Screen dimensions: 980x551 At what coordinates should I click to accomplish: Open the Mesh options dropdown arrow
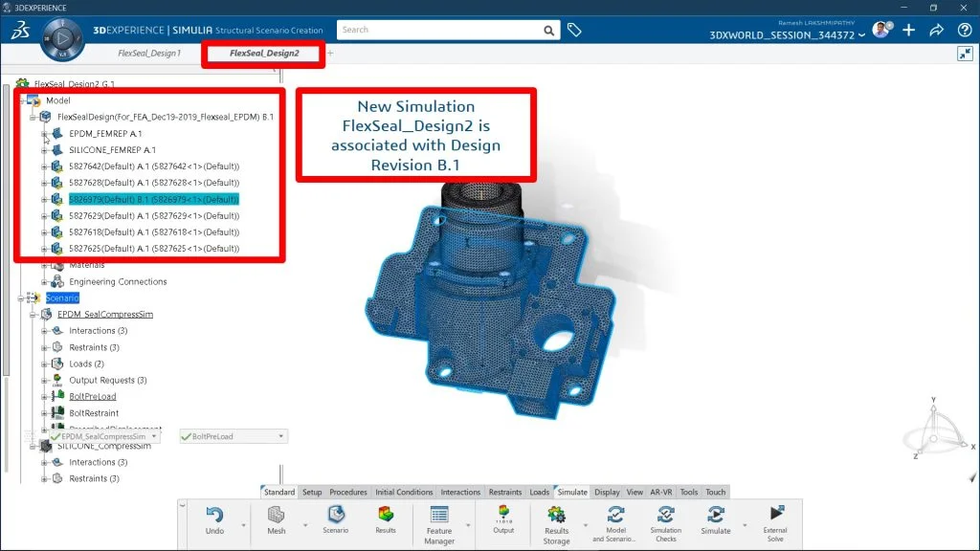coord(305,525)
